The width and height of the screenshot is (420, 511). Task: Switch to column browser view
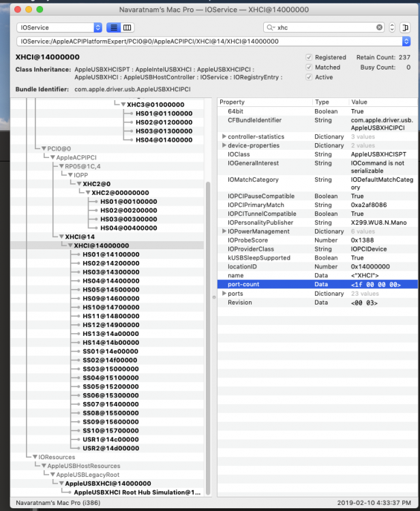(x=127, y=28)
